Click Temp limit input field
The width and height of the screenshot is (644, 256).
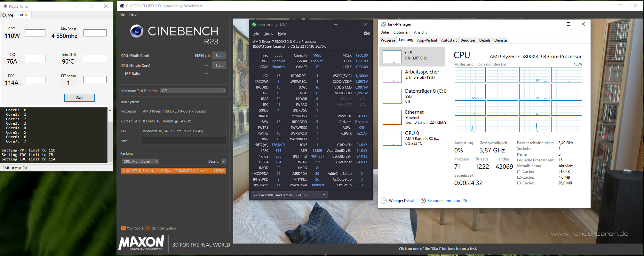point(95,58)
